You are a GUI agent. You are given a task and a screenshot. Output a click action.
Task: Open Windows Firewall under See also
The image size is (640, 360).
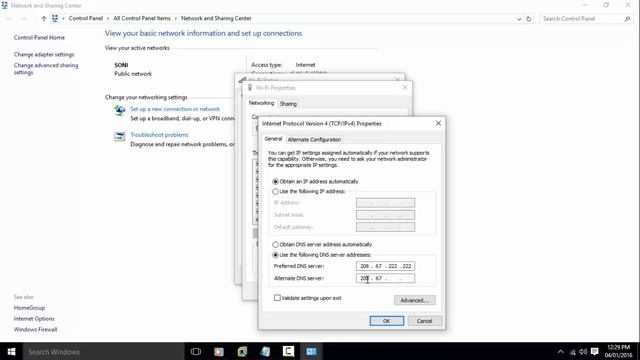tap(36, 329)
